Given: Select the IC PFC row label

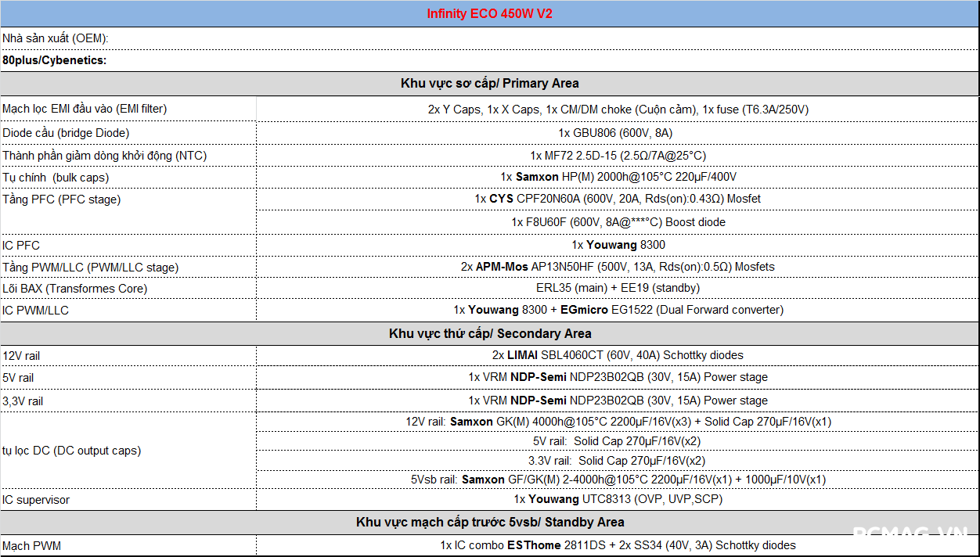Looking at the screenshot, I should pyautogui.click(x=21, y=245).
